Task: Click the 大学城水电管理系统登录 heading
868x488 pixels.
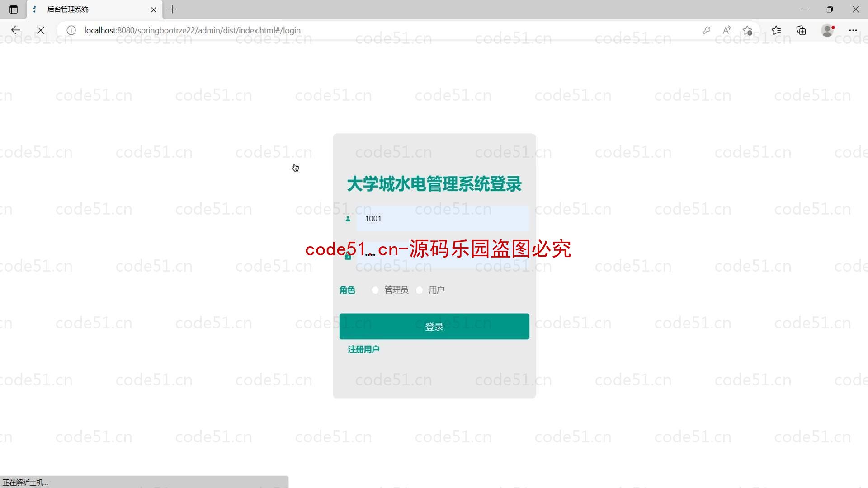Action: click(434, 184)
